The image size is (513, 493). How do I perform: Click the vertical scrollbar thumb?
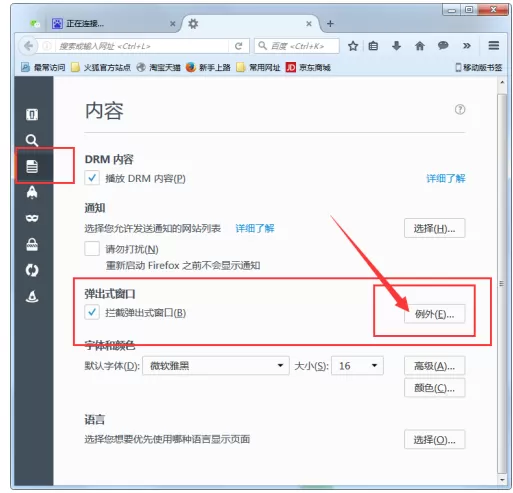[502, 283]
